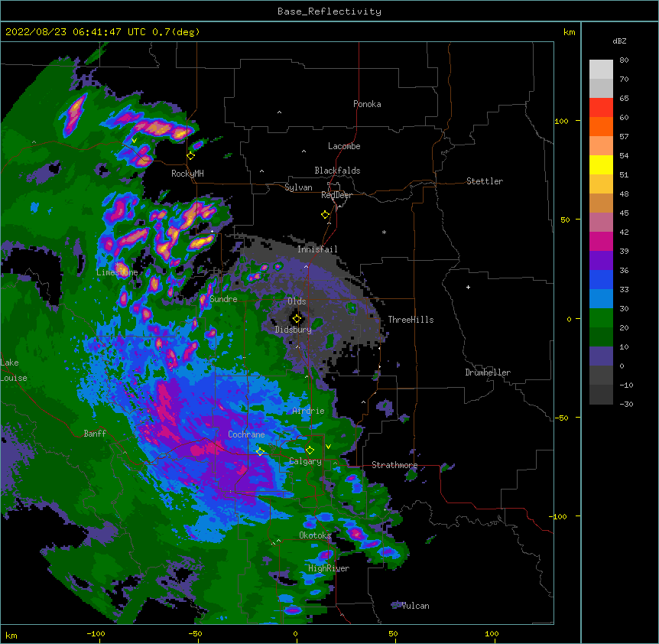Click the HighRiver city label
Viewport: 659px width, 644px height.
(x=329, y=568)
